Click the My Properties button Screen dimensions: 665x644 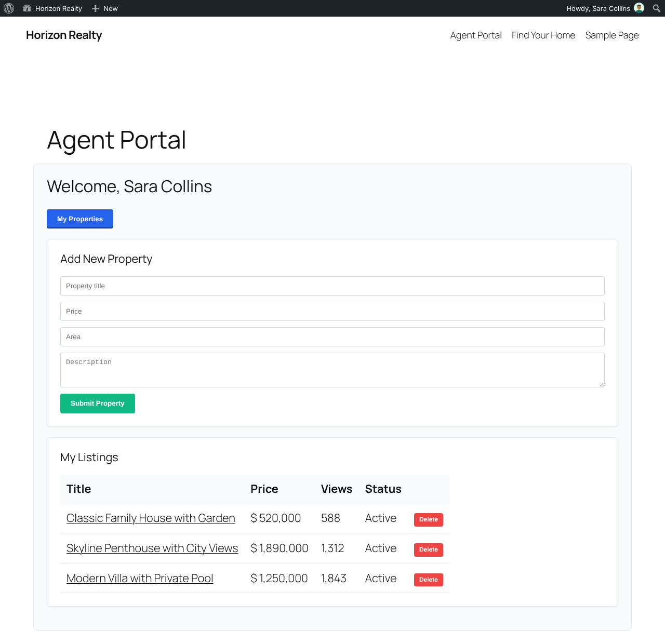[80, 219]
